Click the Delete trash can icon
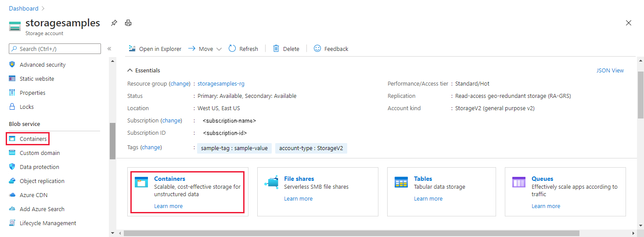The image size is (644, 237). [276, 48]
